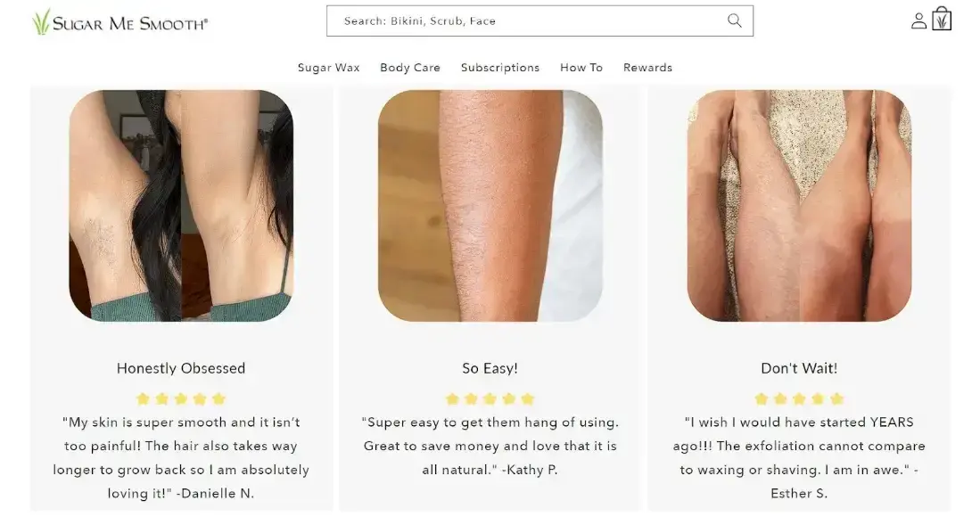
Task: Open the Sugar Wax menu
Action: 328,67
